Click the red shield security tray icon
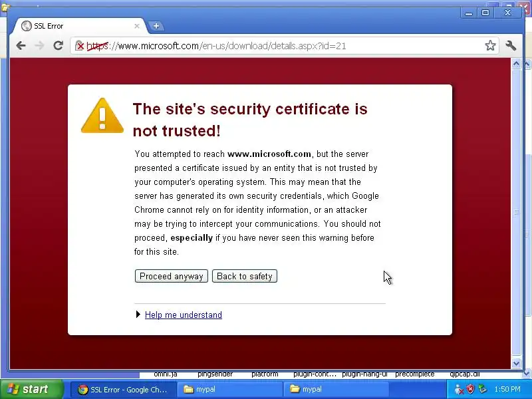The height and width of the screenshot is (399, 532). (470, 389)
